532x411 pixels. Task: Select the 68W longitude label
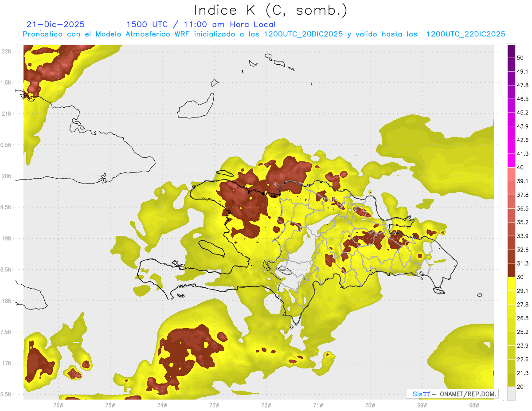pos(474,405)
